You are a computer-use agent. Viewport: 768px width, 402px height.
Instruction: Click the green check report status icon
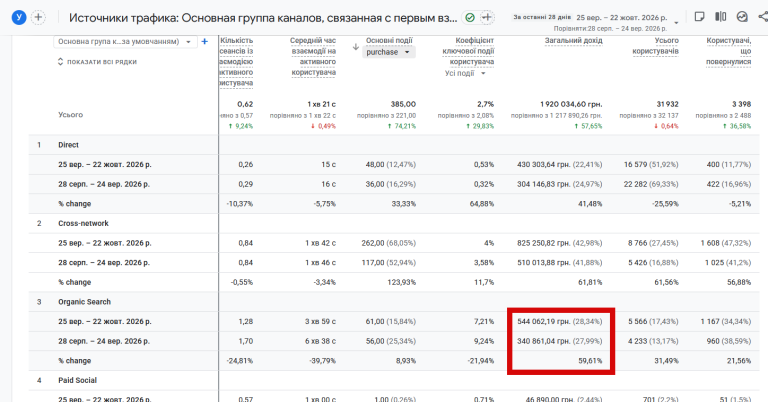click(470, 18)
